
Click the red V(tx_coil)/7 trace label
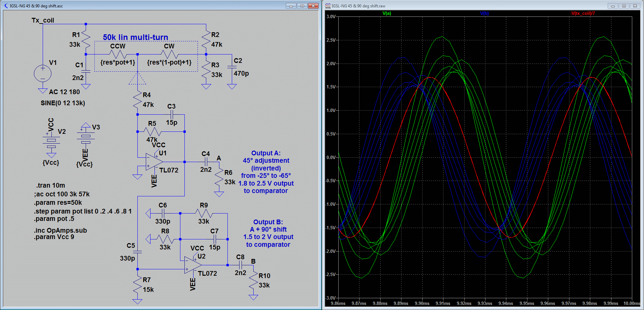pos(583,13)
